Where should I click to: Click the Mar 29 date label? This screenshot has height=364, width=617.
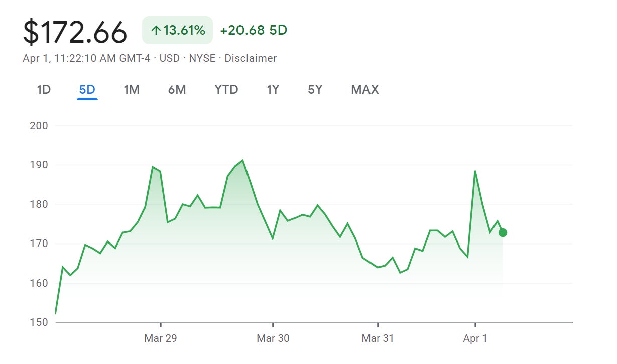[161, 338]
